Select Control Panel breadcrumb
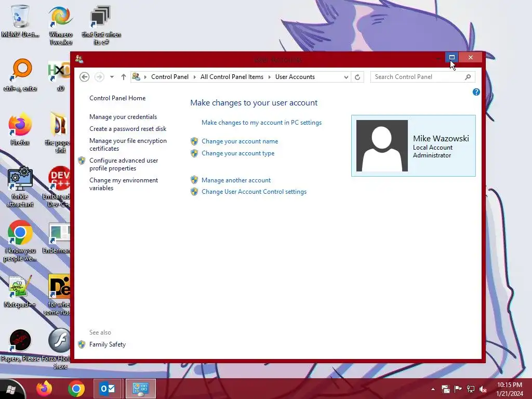 (170, 77)
